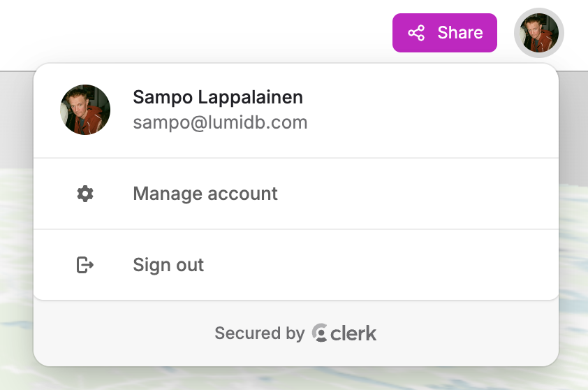This screenshot has width=588, height=390.
Task: Open the Manage account menu item
Action: [205, 194]
